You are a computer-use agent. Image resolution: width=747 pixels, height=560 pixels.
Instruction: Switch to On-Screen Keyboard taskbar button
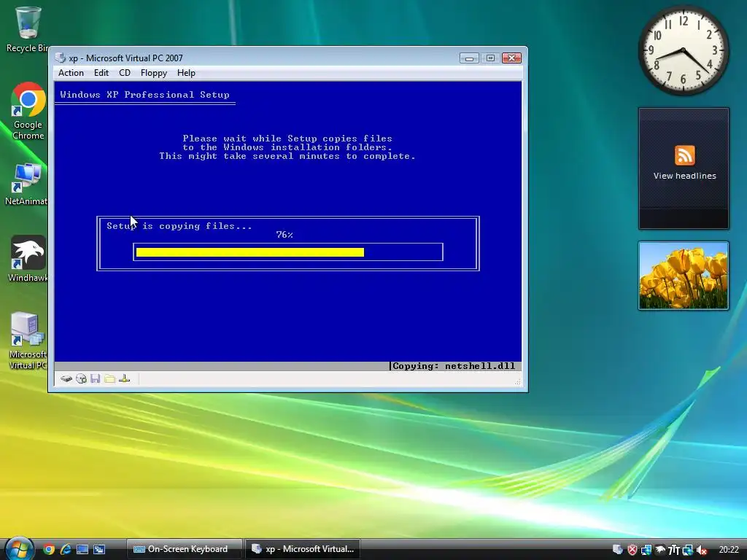point(185,549)
